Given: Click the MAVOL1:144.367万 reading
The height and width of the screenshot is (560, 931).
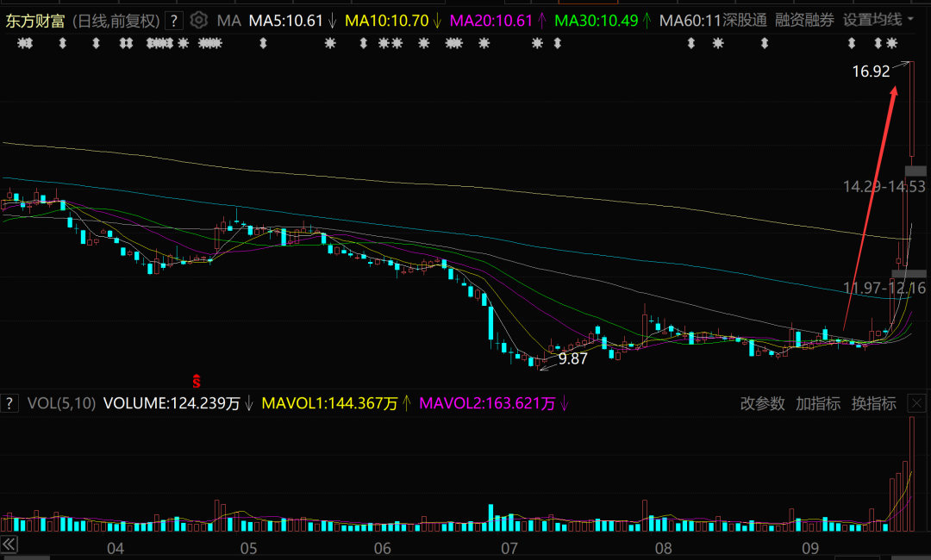Looking at the screenshot, I should point(329,403).
